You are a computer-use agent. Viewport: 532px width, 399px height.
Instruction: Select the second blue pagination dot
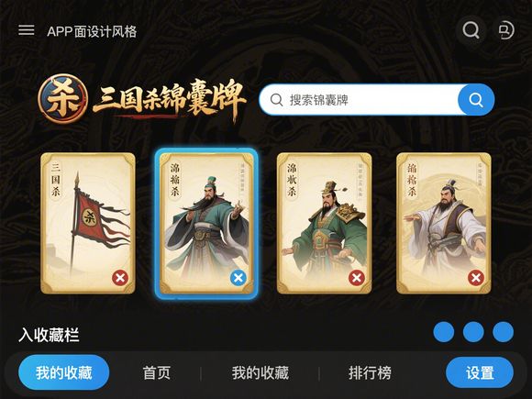(473, 332)
